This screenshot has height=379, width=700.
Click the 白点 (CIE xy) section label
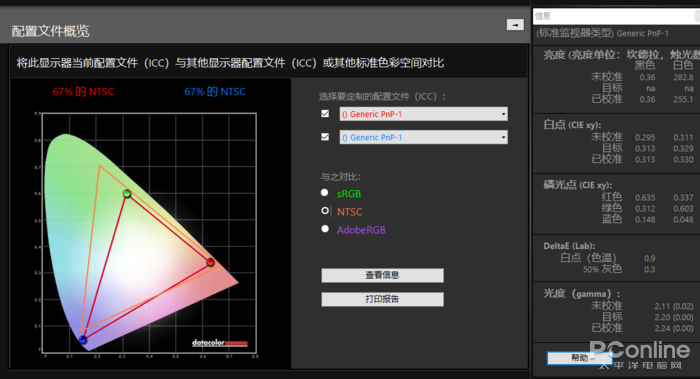click(572, 125)
